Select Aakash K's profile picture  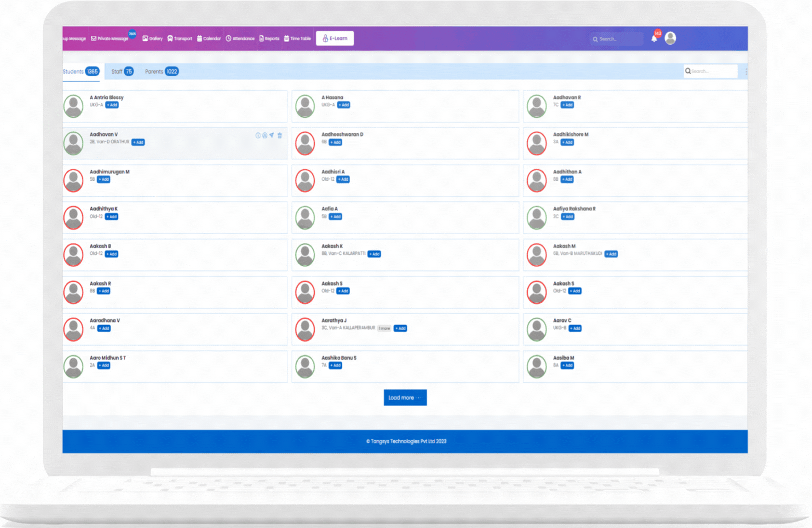(x=305, y=255)
